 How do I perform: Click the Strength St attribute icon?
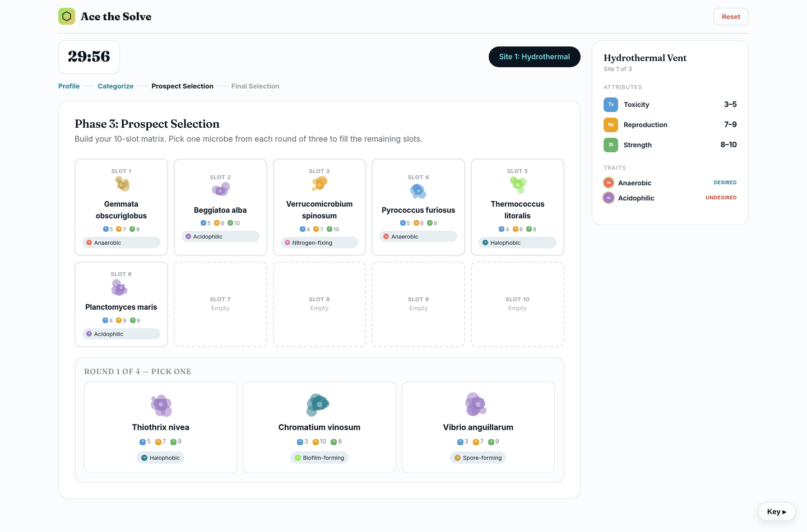[x=611, y=145]
